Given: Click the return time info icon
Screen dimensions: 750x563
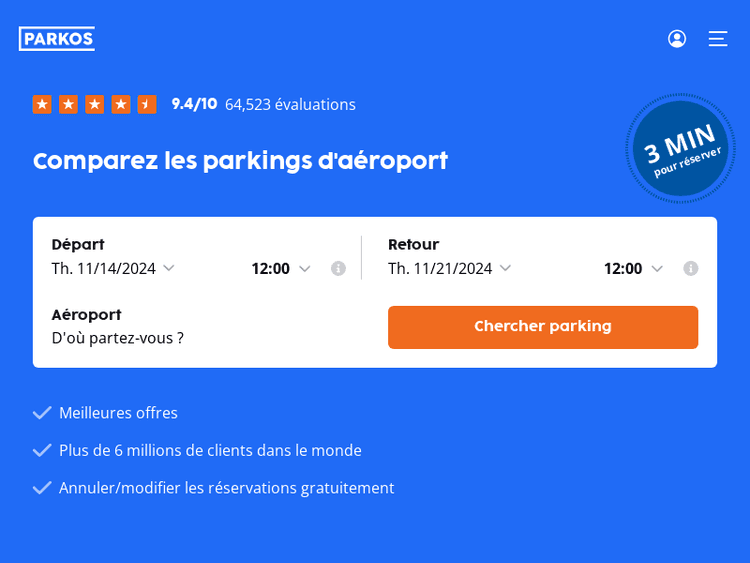Looking at the screenshot, I should [x=691, y=268].
